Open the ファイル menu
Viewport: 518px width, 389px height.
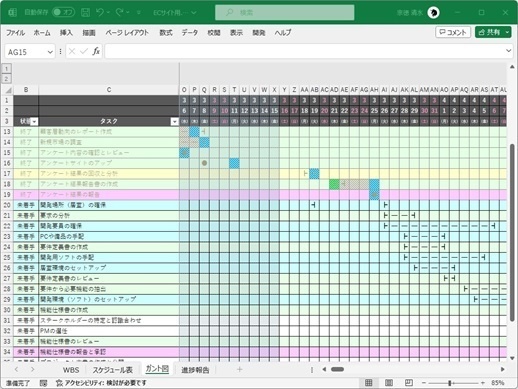pos(15,33)
